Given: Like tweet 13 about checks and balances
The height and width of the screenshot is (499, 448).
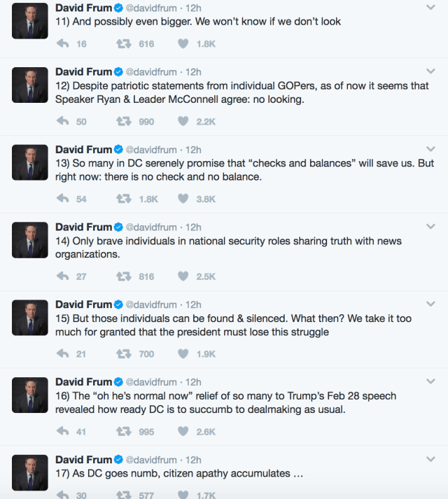Looking at the screenshot, I should pos(183,199).
